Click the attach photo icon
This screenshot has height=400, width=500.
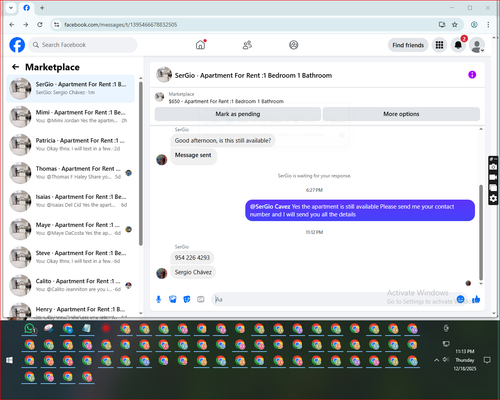point(173,299)
